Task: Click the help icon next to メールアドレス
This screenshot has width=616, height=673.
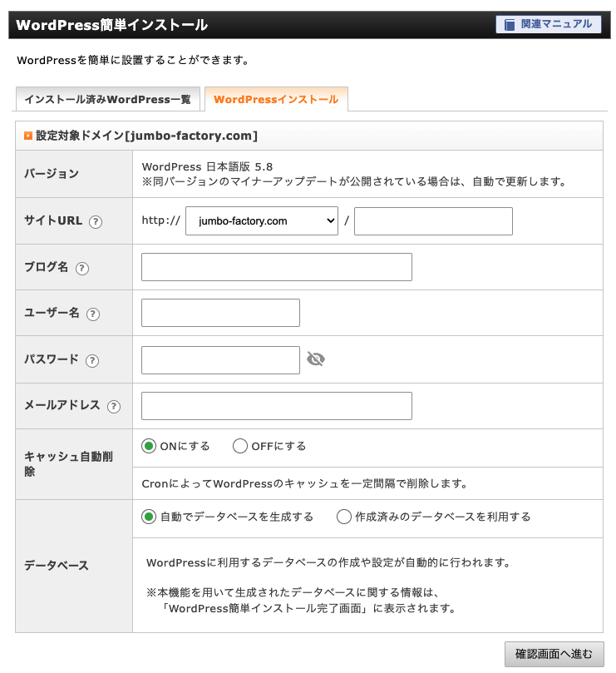Action: coord(114,407)
